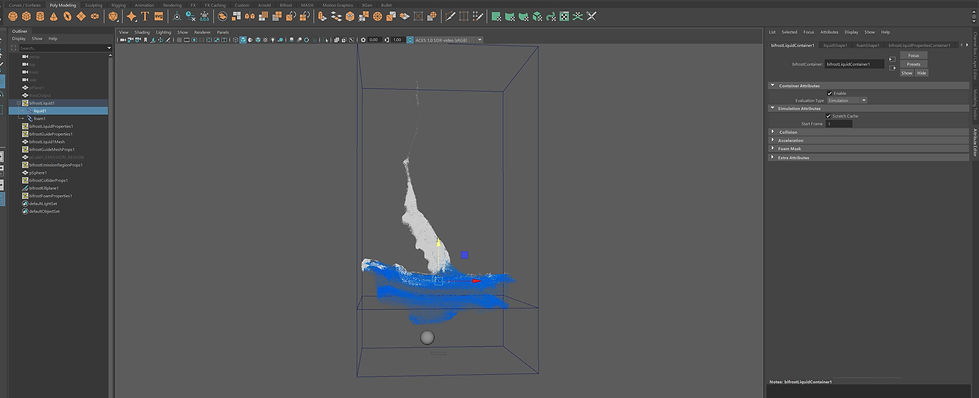This screenshot has height=398, width=979.
Task: Create a polygon plane from the shelf
Action: 81,16
